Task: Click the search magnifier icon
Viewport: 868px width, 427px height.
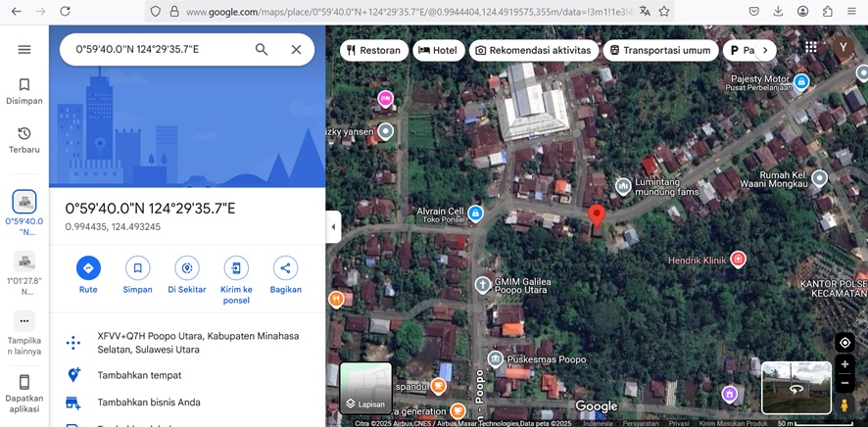Action: pyautogui.click(x=262, y=50)
